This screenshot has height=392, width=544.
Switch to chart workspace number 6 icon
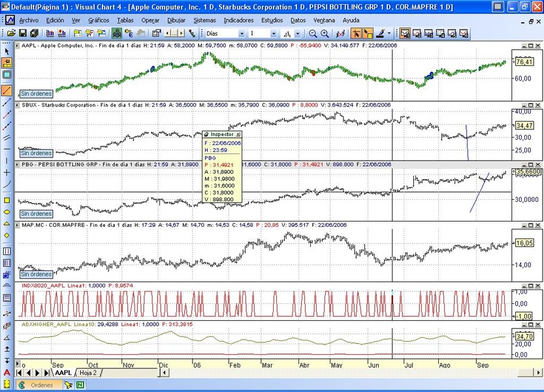464,34
